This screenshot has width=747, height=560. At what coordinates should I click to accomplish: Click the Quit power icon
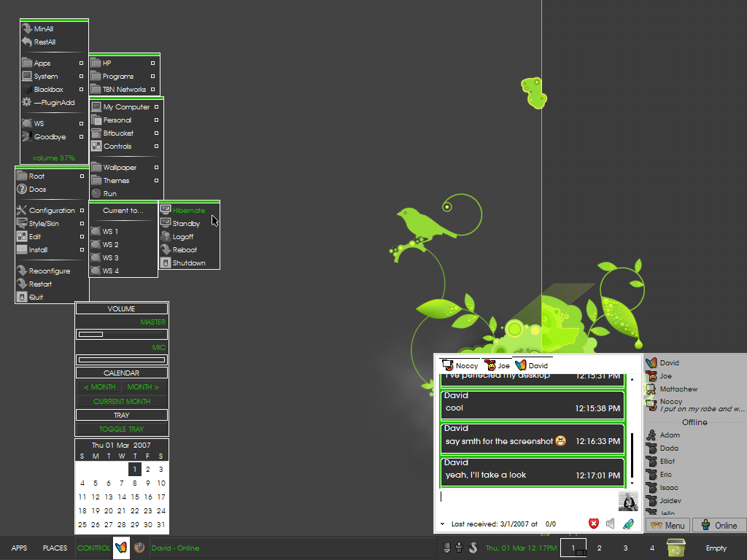pyautogui.click(x=22, y=297)
